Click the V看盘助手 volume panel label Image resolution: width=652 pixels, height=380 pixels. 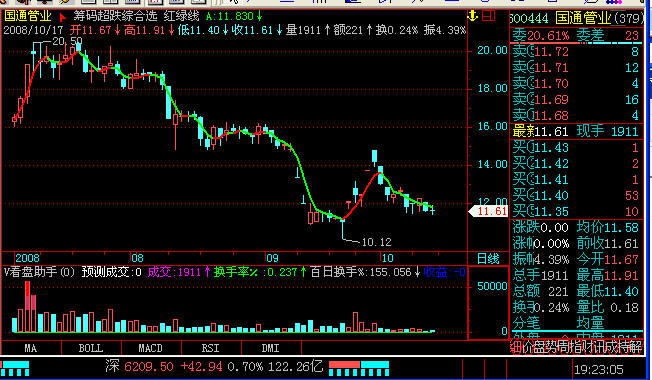point(39,272)
